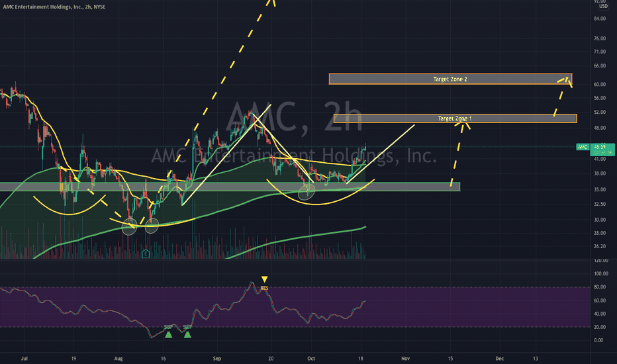Click the 120.00 oscillator scale label

601,261
